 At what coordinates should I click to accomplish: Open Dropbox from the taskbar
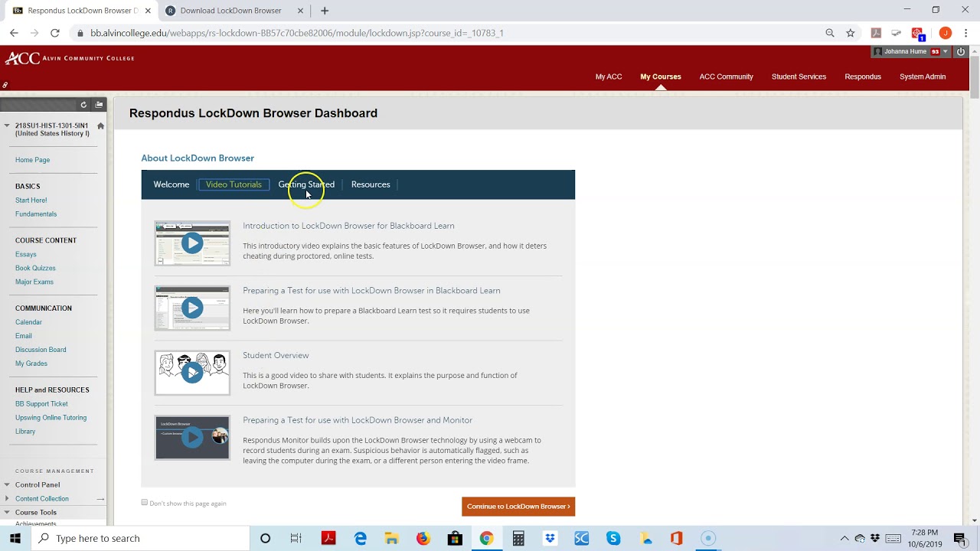tap(550, 538)
